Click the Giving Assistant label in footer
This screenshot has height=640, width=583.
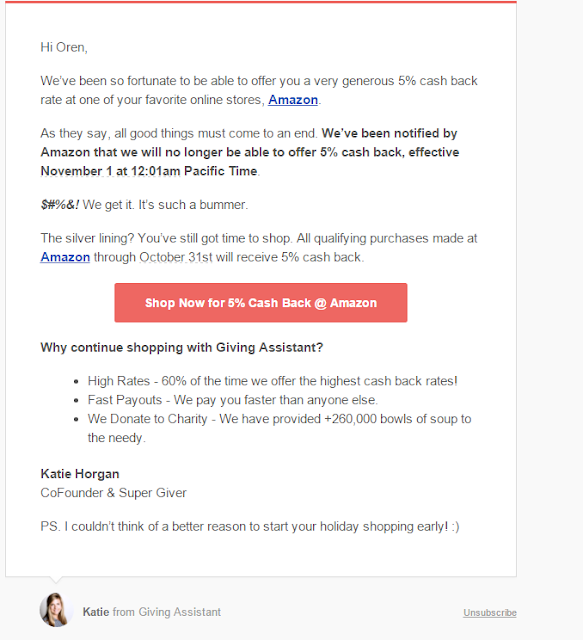(x=180, y=612)
